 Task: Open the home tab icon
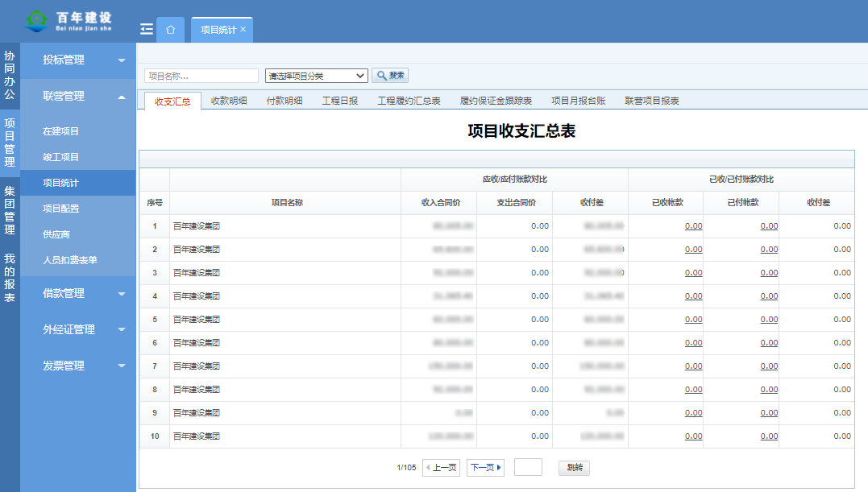[171, 30]
